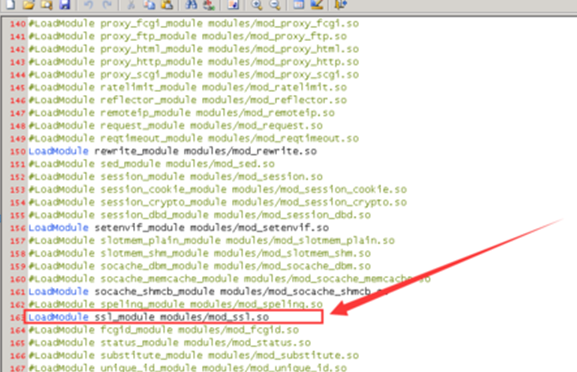Click the setenvif_module LoadModule line
This screenshot has width=577, height=372.
pyautogui.click(x=178, y=228)
